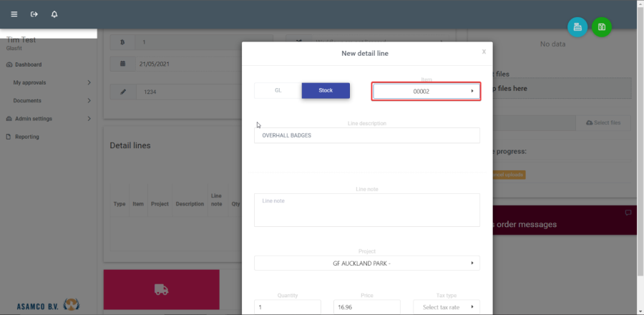Close the New detail line dialog
This screenshot has width=644, height=315.
coord(484,52)
